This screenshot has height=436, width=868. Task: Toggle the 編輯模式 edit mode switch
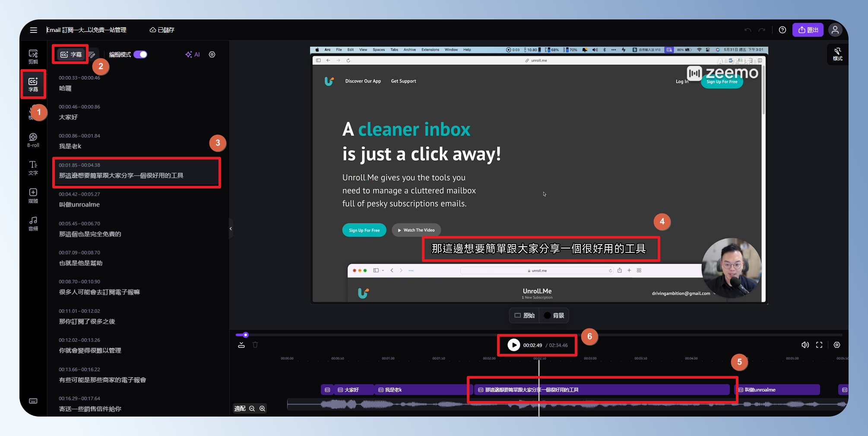[140, 54]
